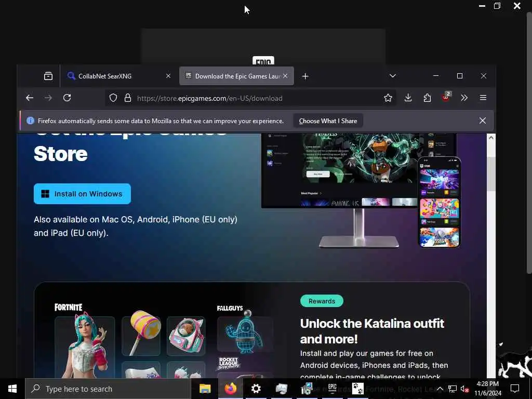Click the Fortnite logo in rewards card
Viewport: 532px width, 399px height.
[x=68, y=308]
